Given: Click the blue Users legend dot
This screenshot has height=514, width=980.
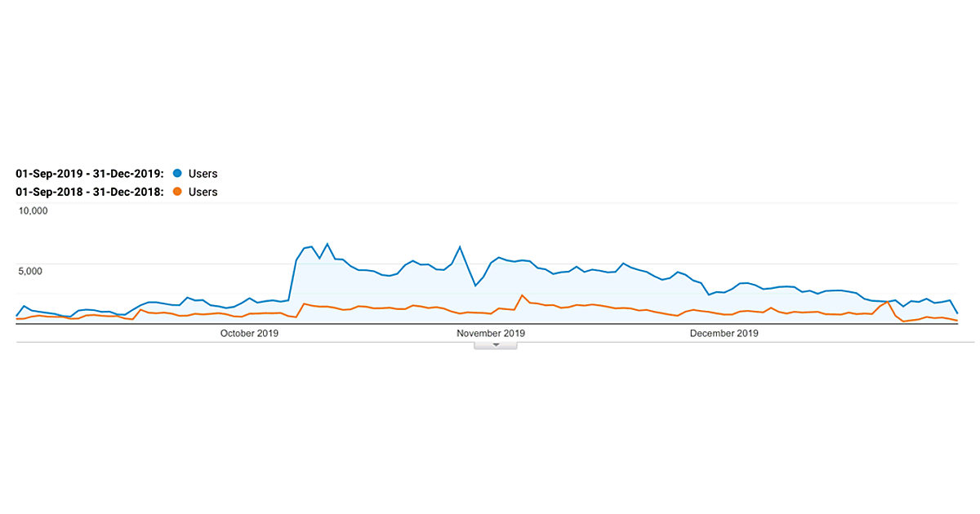Looking at the screenshot, I should 177,174.
